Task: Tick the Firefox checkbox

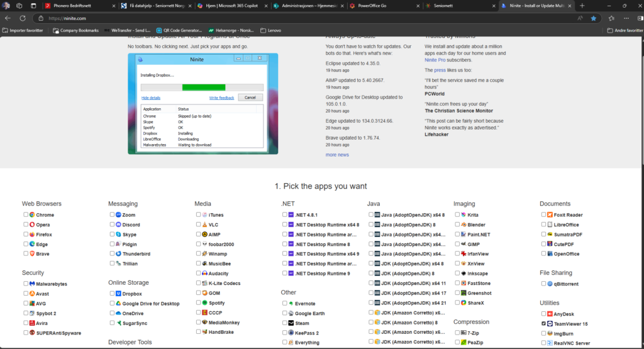Action: 26,235
